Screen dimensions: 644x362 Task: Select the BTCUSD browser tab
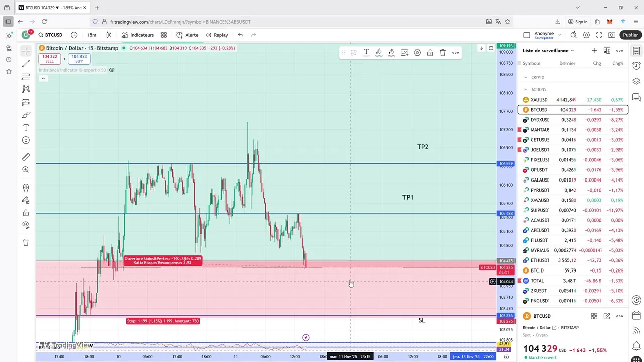coord(52,8)
